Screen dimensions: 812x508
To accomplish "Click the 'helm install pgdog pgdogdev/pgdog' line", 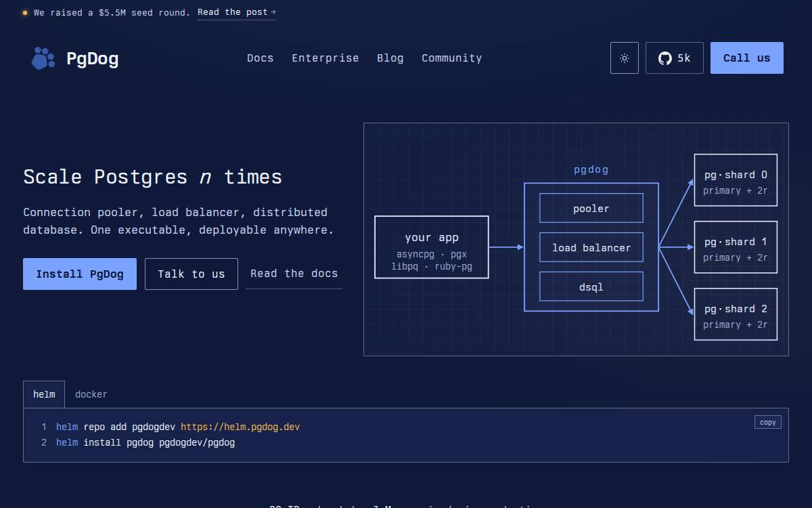I will point(145,442).
